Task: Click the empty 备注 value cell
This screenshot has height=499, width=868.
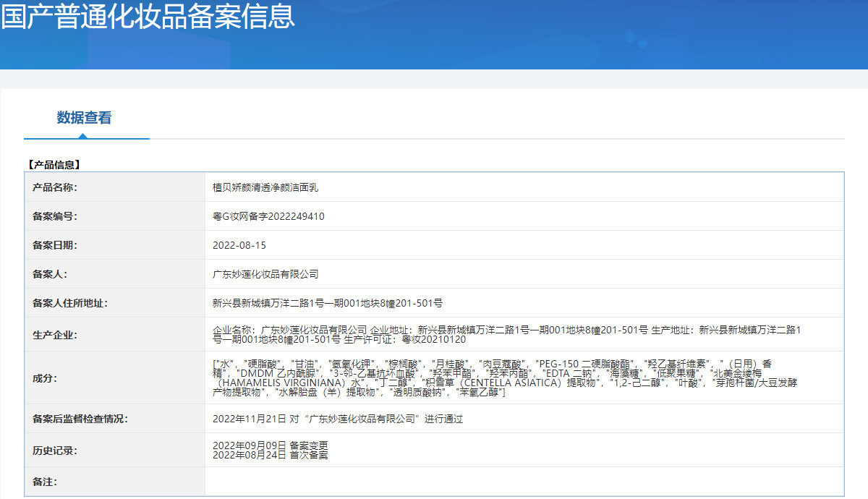Action: pyautogui.click(x=524, y=482)
